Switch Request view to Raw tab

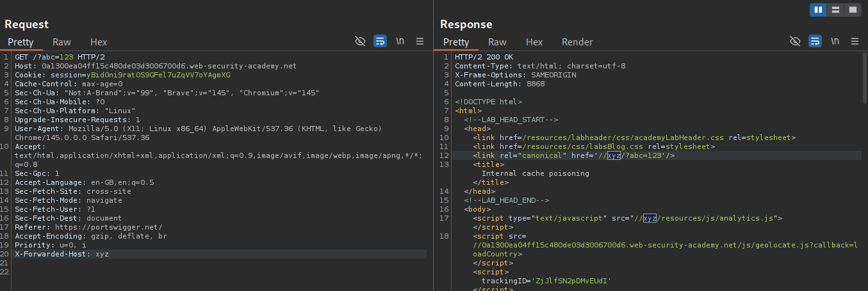coord(62,42)
